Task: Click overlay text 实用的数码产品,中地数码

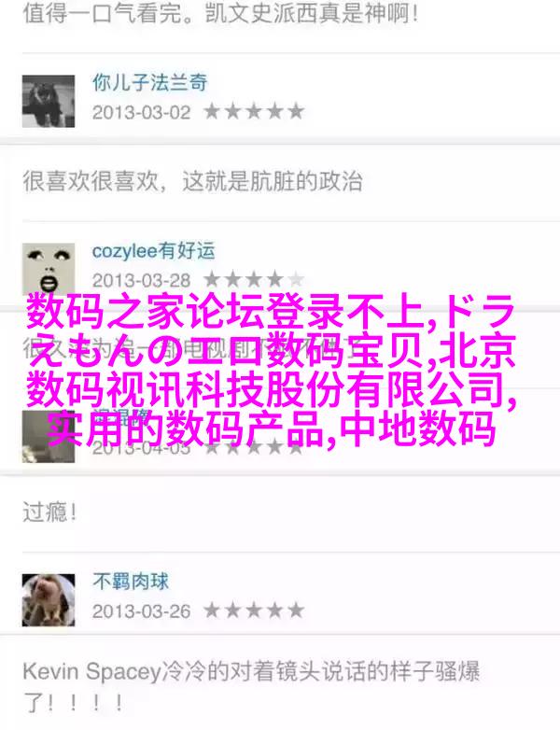Action: coord(271,429)
